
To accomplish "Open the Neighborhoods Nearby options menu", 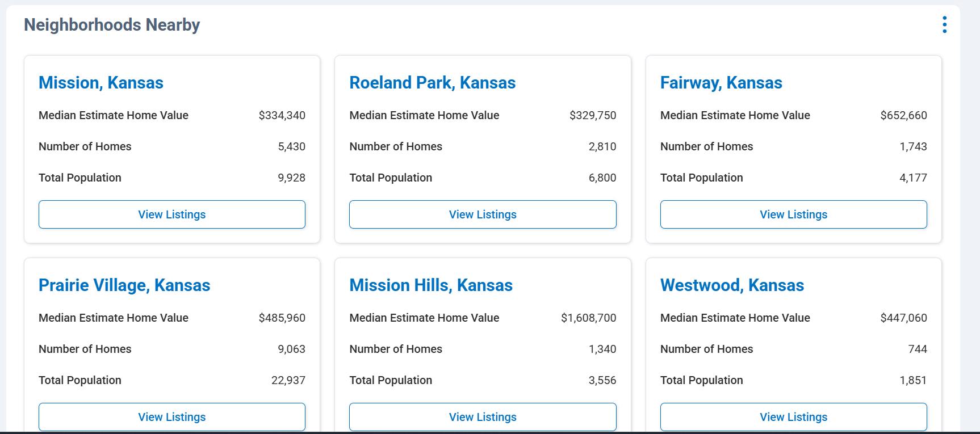I will pyautogui.click(x=944, y=24).
